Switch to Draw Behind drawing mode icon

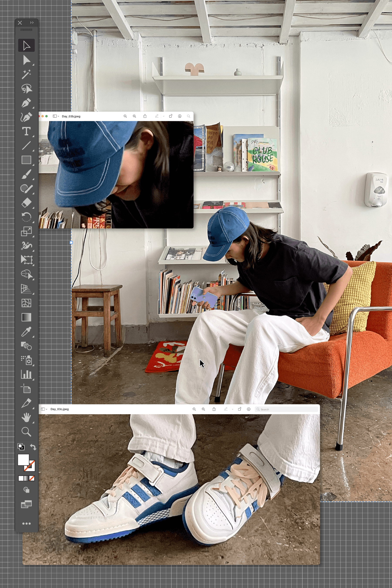tap(26, 490)
